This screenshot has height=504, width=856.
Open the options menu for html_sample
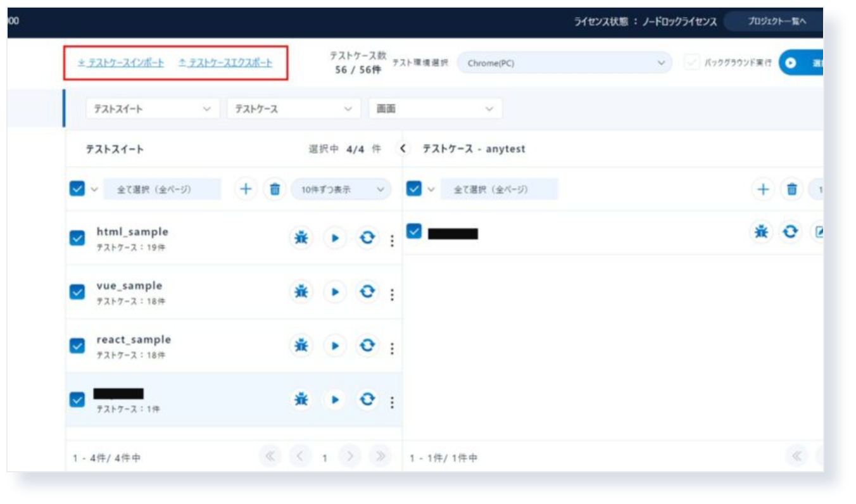pos(391,237)
